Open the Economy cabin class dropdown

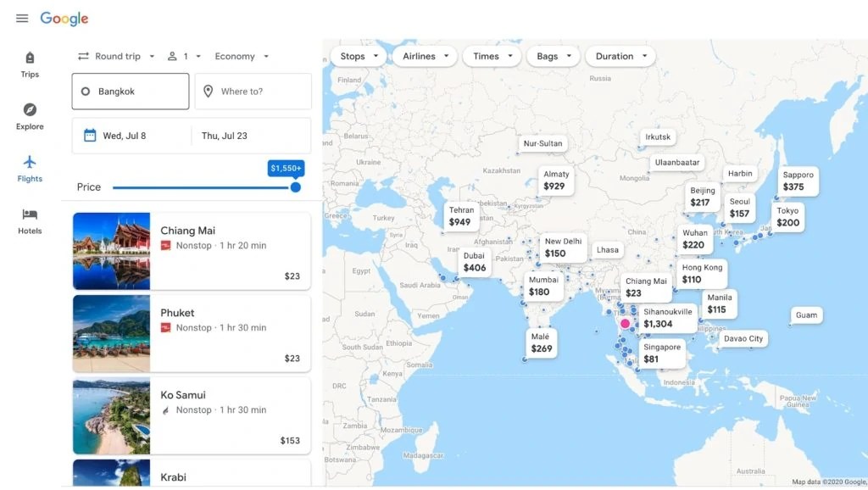240,56
